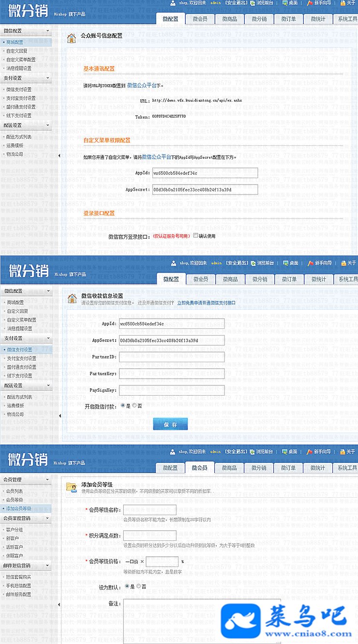
Task: Click the house icon beside 微信收款信息设置
Action: (x=72, y=298)
